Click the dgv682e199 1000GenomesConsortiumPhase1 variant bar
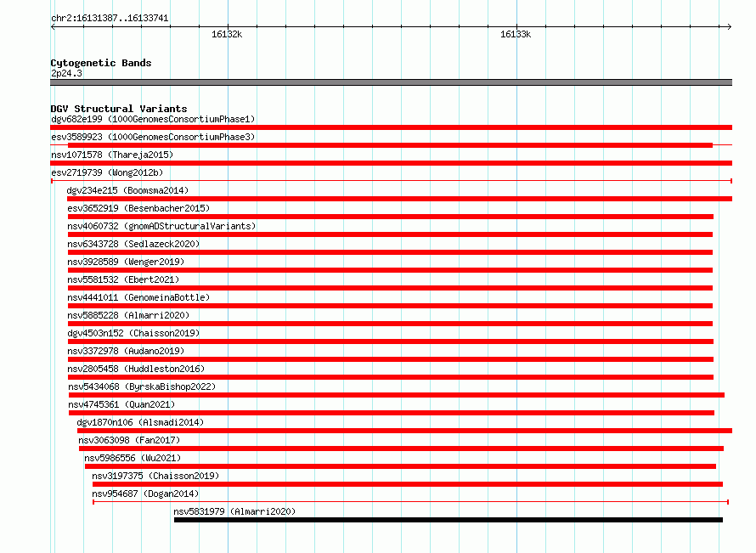 pos(391,127)
